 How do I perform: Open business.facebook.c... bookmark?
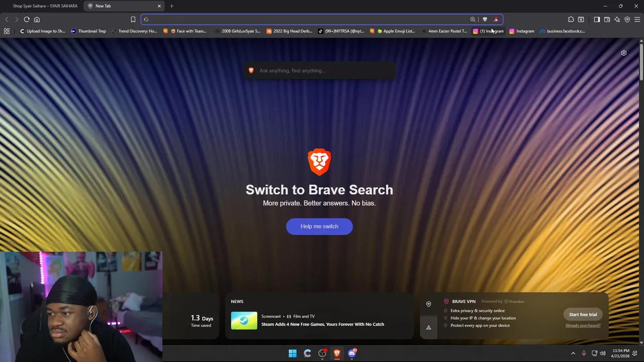pyautogui.click(x=562, y=31)
